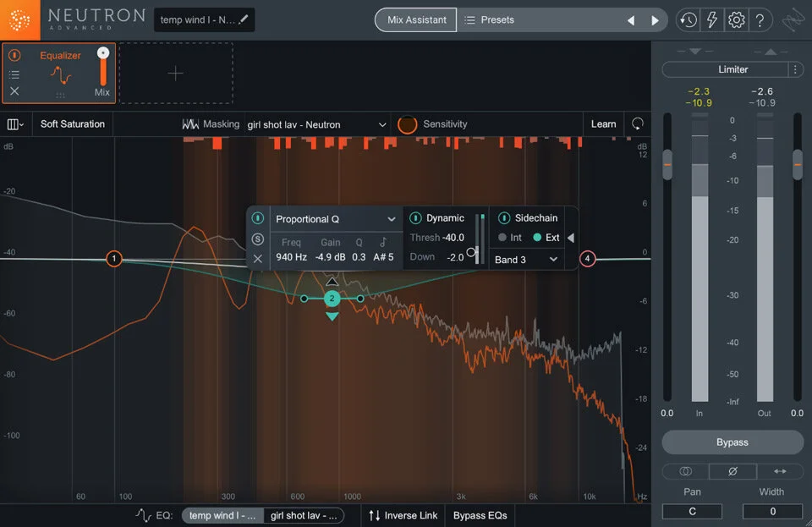Open the EQ display layout options dropdown

(x=15, y=124)
